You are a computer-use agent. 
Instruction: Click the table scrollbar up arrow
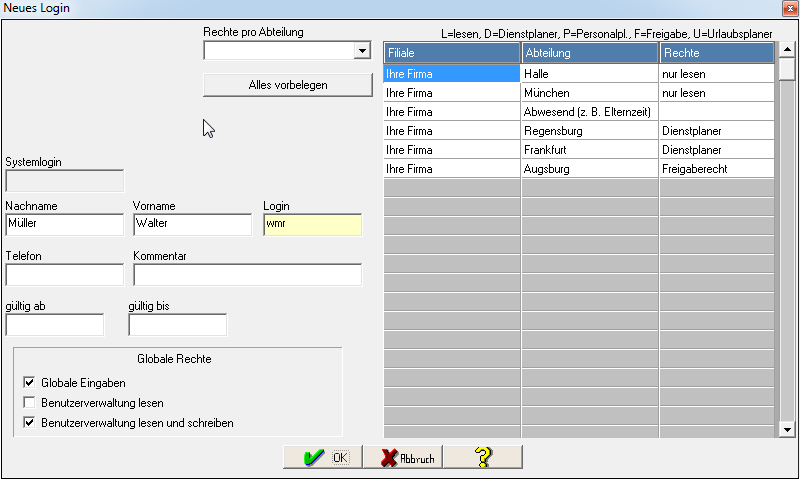point(787,49)
